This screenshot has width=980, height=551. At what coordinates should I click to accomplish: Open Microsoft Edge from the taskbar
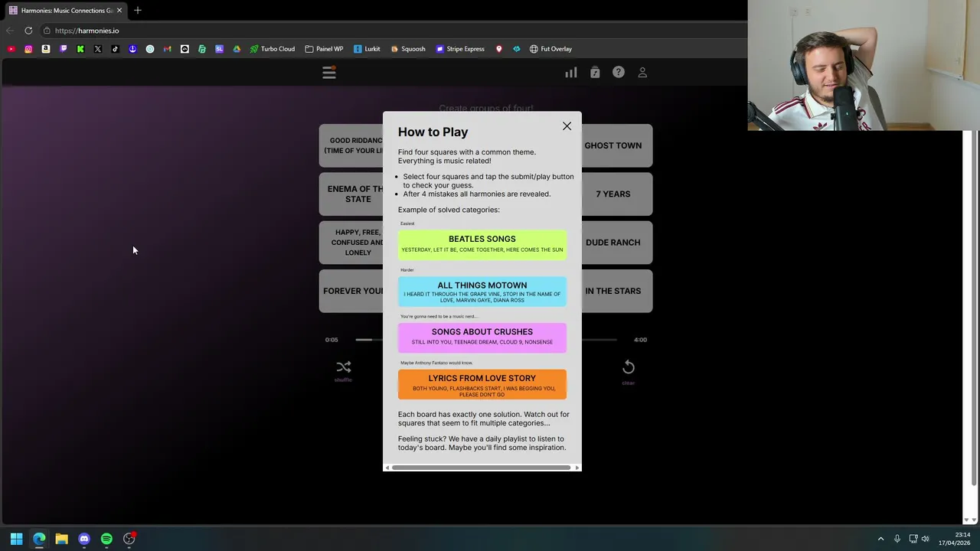[x=39, y=539]
